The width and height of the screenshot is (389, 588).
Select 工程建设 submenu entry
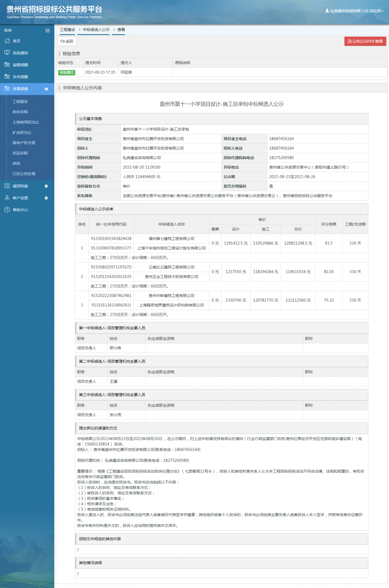[x=20, y=101]
